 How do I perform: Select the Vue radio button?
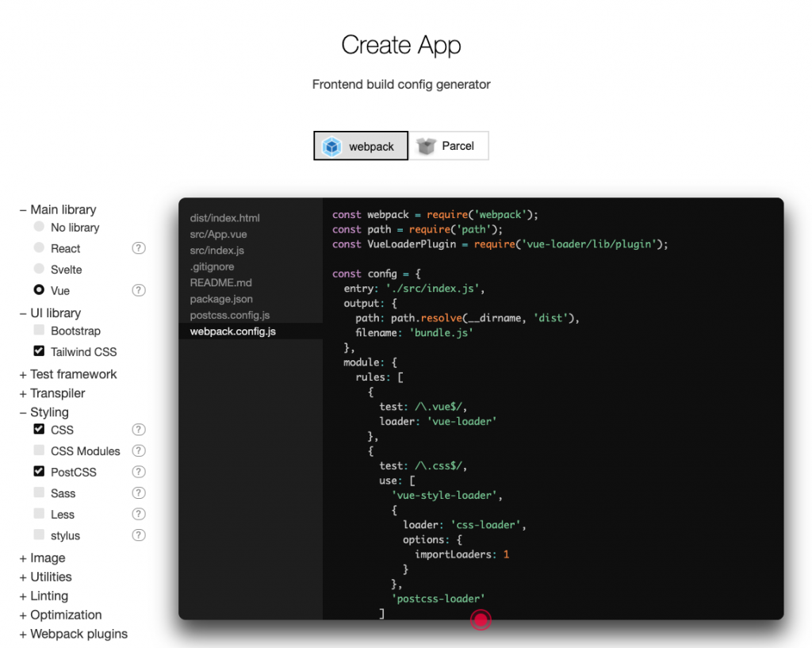39,289
